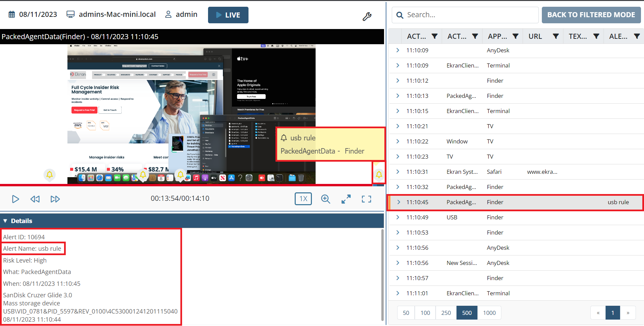Select 250 records per page
Screen dimensions: 644x326
click(446, 313)
